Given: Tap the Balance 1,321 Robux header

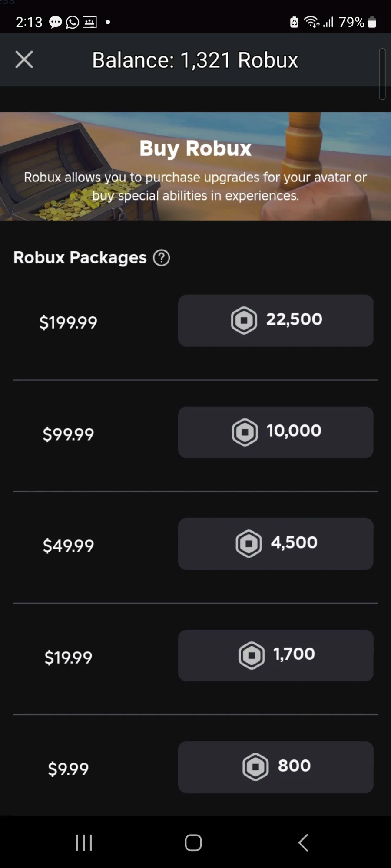Looking at the screenshot, I should point(195,60).
